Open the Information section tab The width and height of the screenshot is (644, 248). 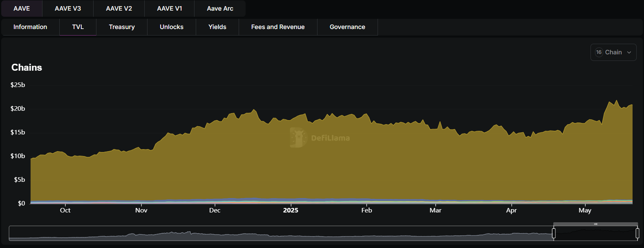point(30,27)
